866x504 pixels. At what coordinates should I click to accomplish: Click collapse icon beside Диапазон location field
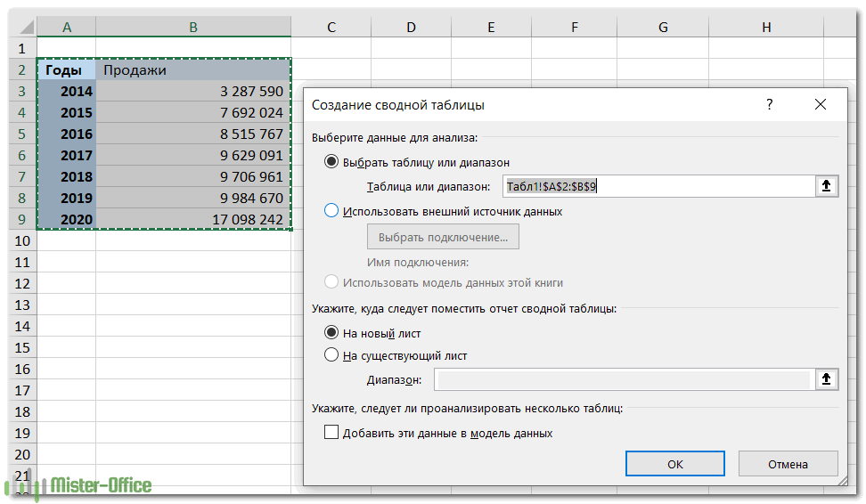tap(826, 380)
